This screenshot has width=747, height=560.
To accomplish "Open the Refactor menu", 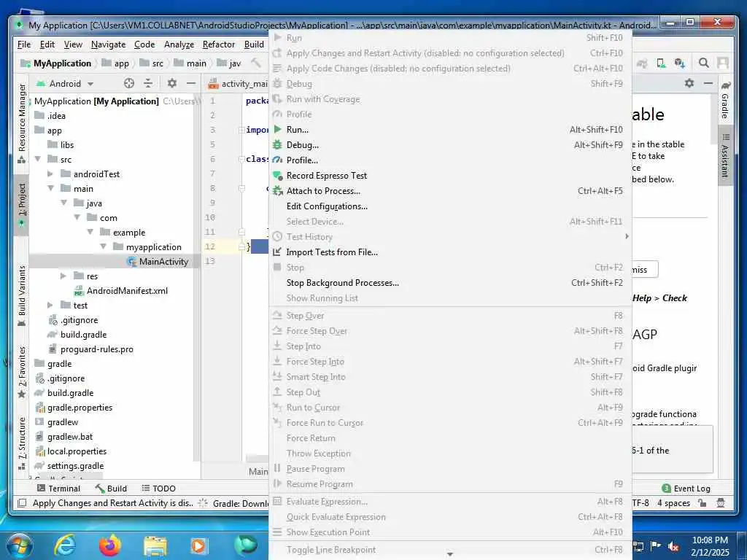I will pos(219,44).
